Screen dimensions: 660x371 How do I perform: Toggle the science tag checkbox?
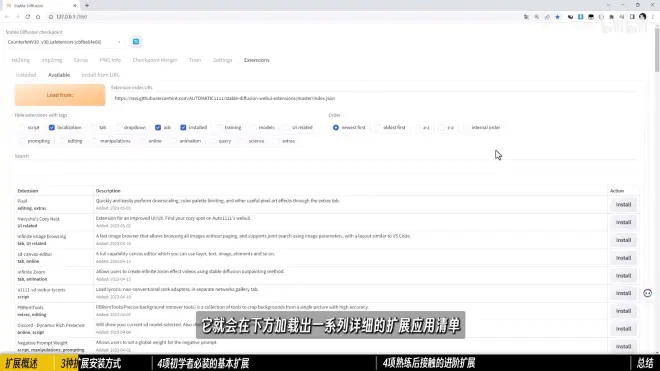point(243,141)
